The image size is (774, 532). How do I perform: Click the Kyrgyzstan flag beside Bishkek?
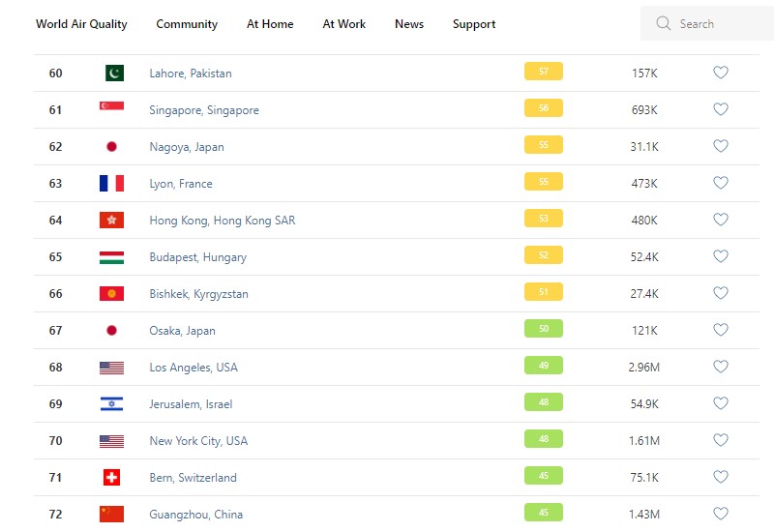111,294
